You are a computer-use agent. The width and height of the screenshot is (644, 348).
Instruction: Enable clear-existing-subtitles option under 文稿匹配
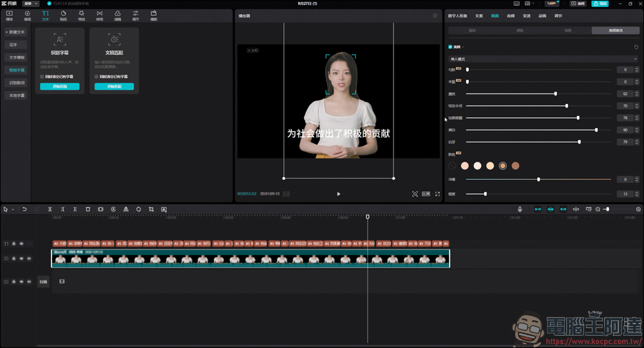pyautogui.click(x=97, y=77)
